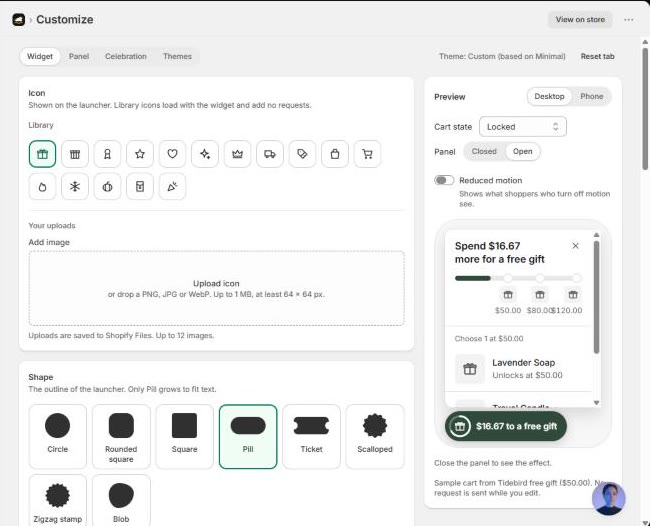
Task: Click the $120.00 milestone gift icon
Action: click(x=573, y=295)
